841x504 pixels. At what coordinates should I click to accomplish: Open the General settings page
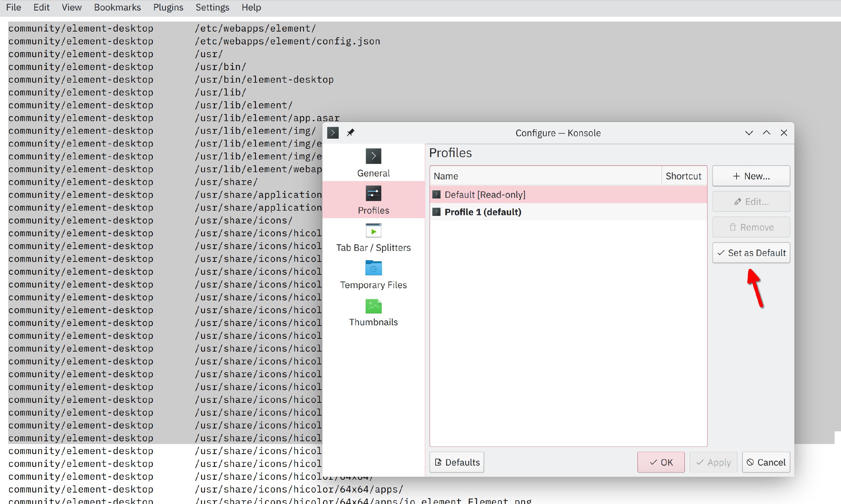tap(374, 163)
